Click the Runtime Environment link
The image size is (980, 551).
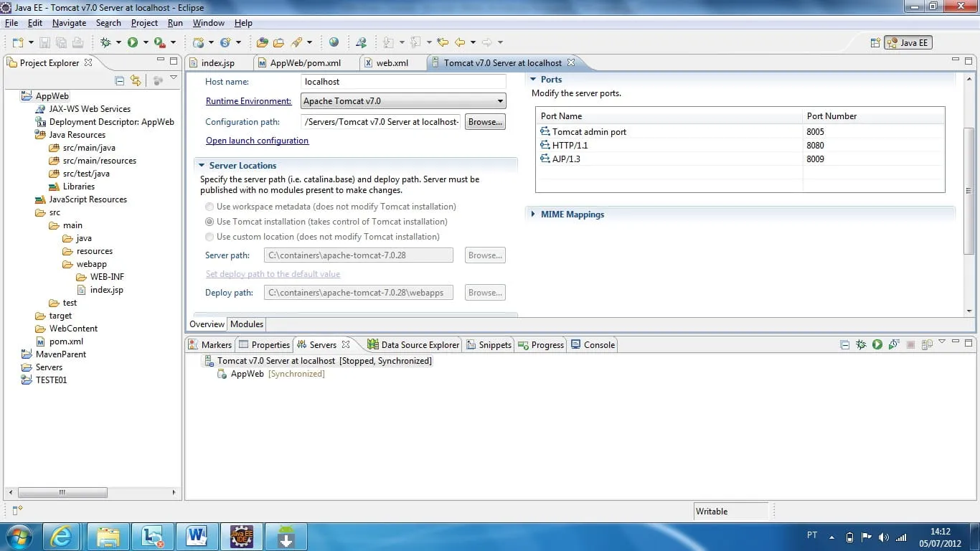pos(248,101)
